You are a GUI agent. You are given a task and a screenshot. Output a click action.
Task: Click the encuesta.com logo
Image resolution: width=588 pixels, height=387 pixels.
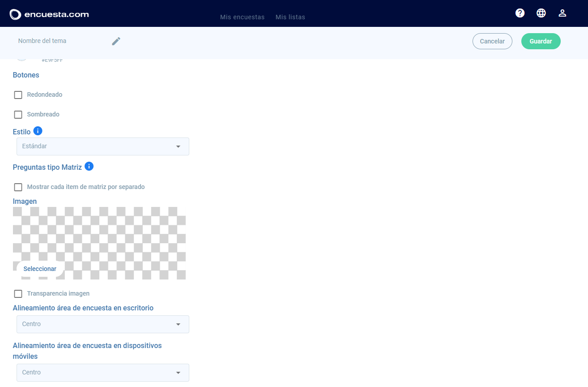[49, 14]
